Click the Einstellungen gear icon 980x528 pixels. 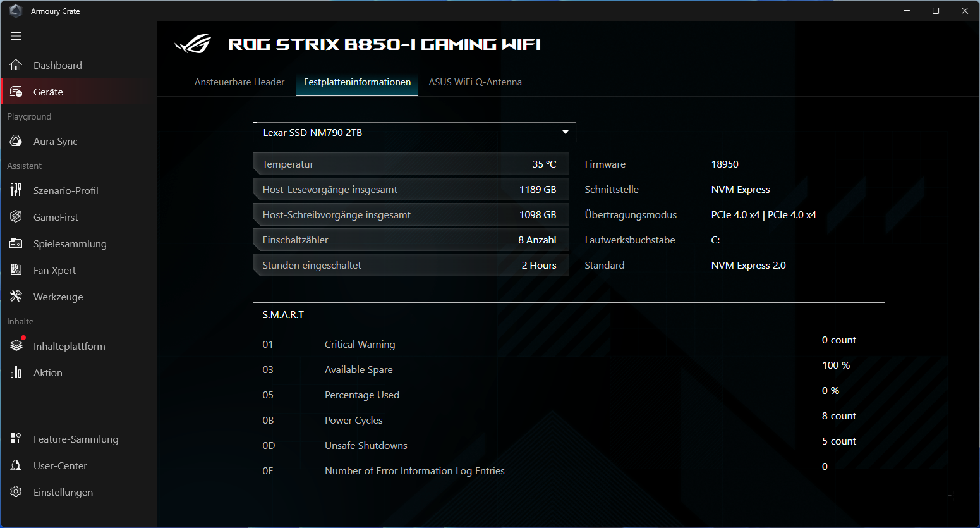[16, 492]
